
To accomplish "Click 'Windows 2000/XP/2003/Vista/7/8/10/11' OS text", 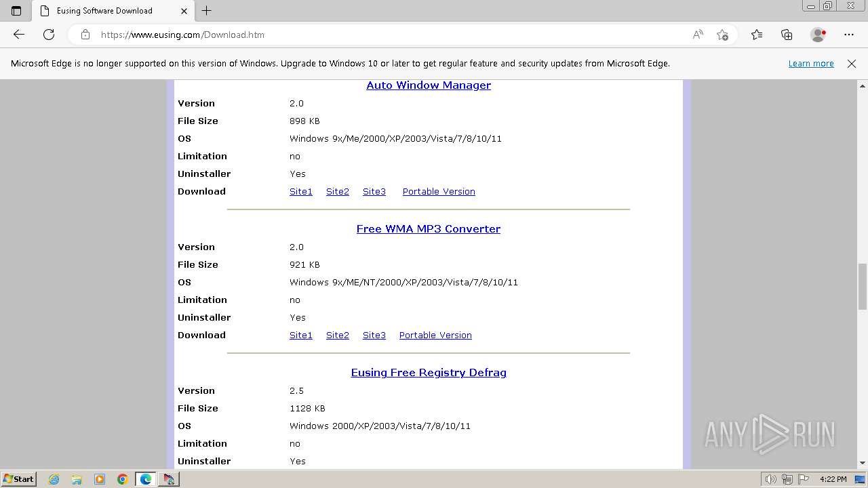I will pos(380,426).
